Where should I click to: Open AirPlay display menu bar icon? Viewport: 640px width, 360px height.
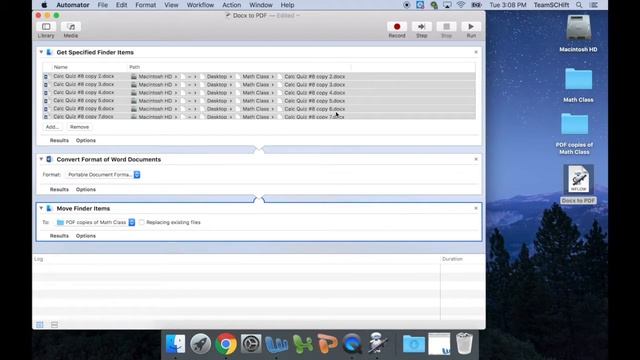pyautogui.click(x=447, y=5)
